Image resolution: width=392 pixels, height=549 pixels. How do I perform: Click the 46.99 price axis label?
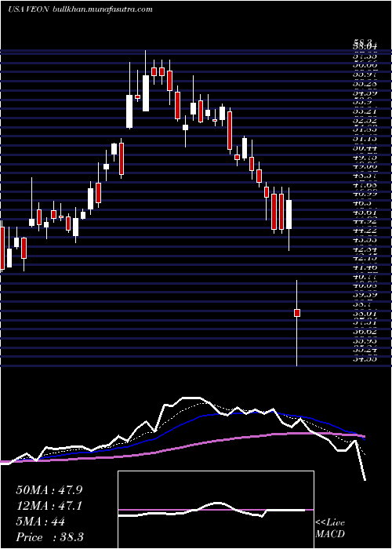pos(365,194)
